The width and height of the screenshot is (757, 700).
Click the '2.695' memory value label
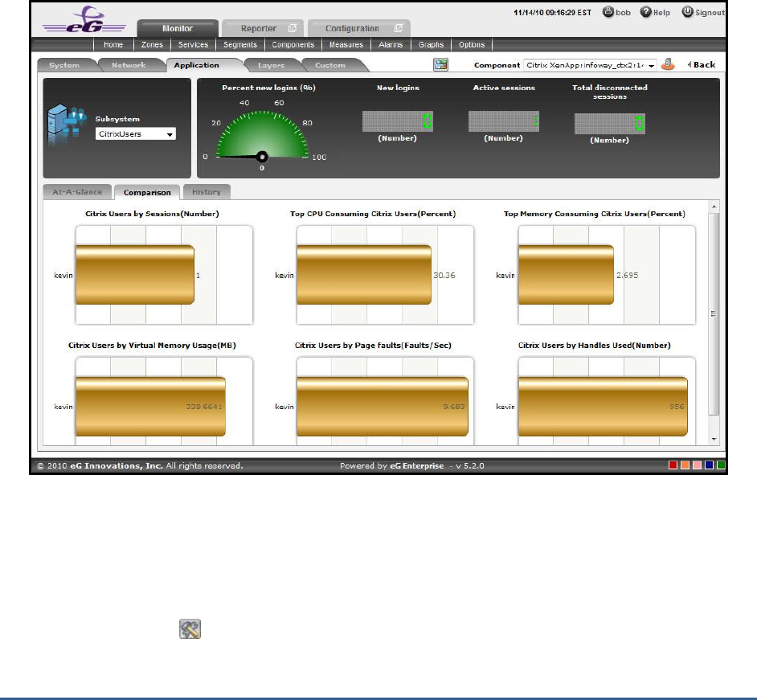pos(627,275)
